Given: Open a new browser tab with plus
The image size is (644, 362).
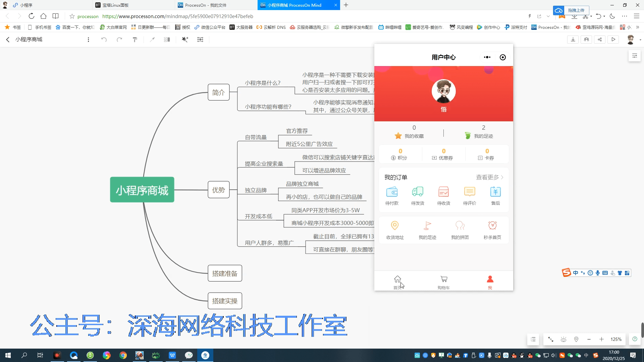Looking at the screenshot, I should tap(346, 5).
